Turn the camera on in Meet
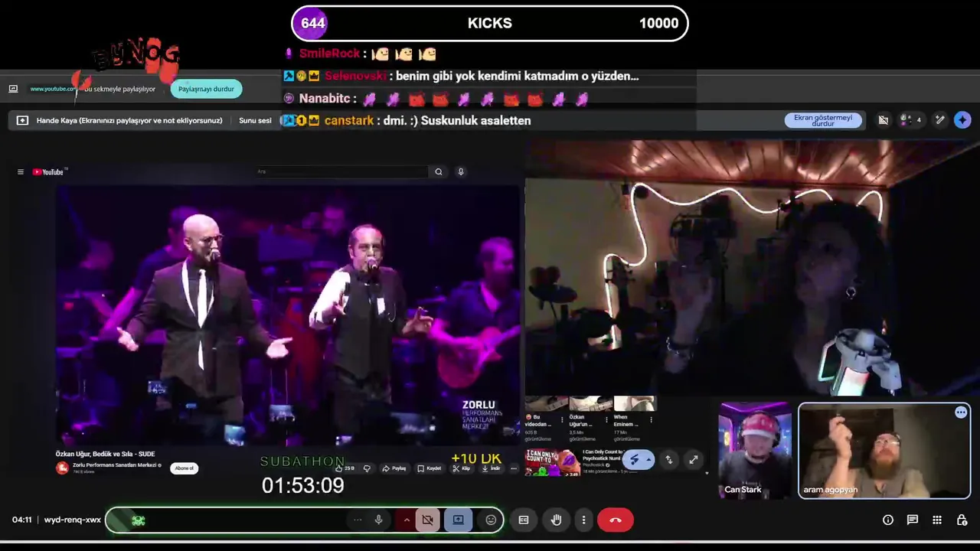 click(x=427, y=520)
